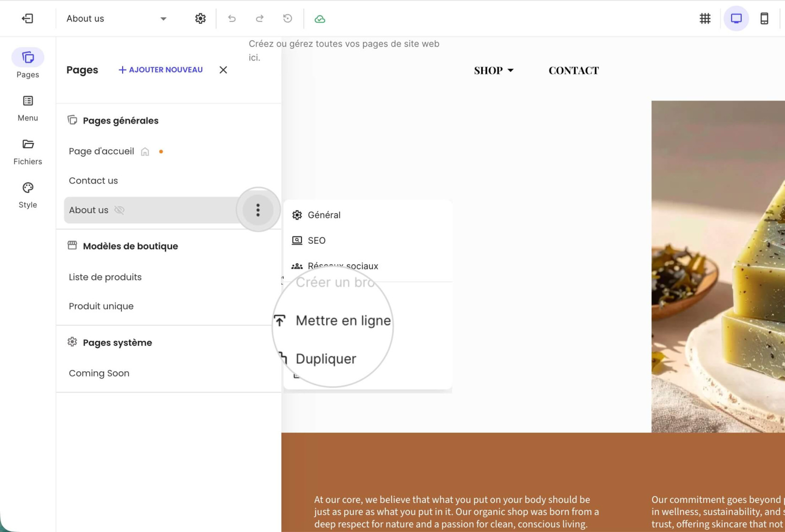Open the revision history icon

[x=288, y=19]
